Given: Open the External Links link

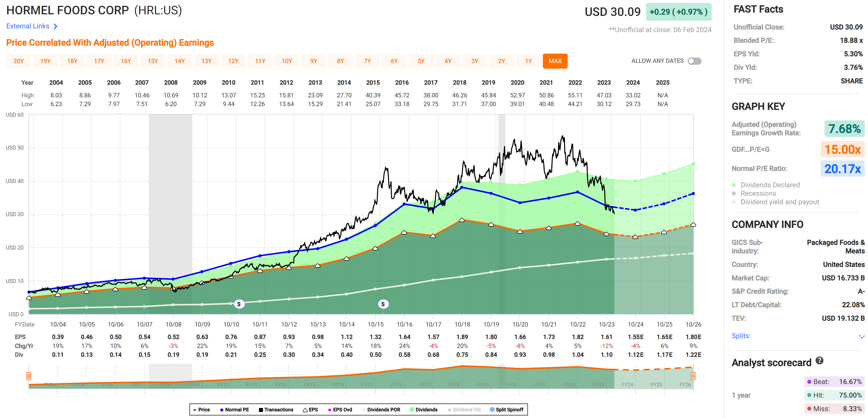Looking at the screenshot, I should pyautogui.click(x=28, y=26).
